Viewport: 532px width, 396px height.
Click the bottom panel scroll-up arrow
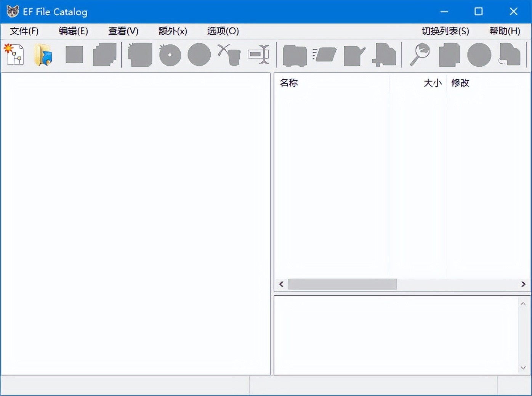(523, 303)
